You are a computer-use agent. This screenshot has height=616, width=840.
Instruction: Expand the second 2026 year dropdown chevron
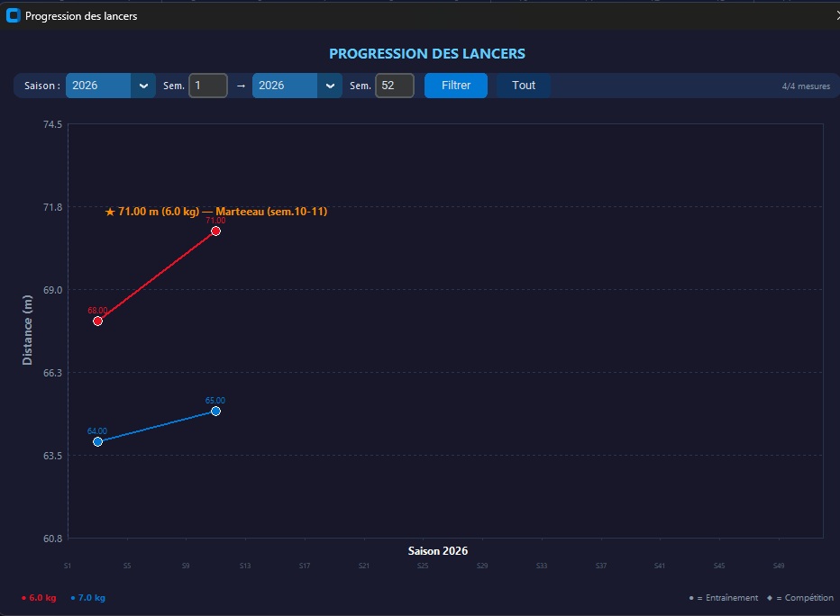(x=330, y=85)
